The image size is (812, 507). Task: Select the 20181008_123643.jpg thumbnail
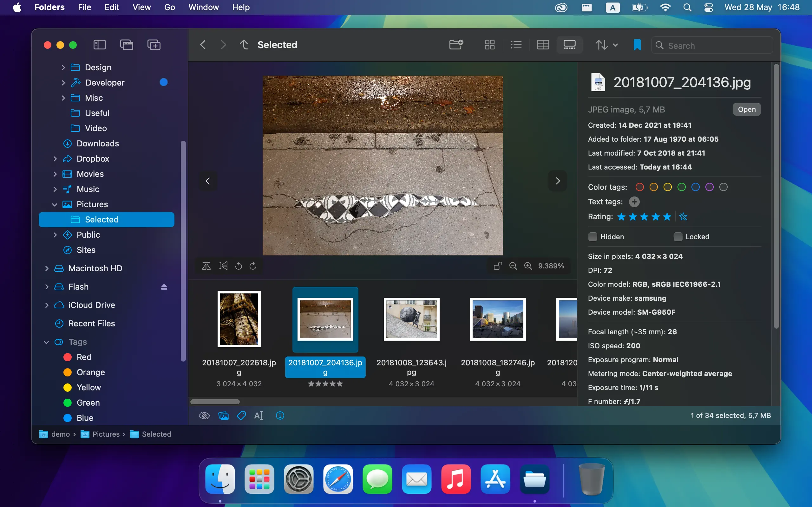pyautogui.click(x=411, y=319)
